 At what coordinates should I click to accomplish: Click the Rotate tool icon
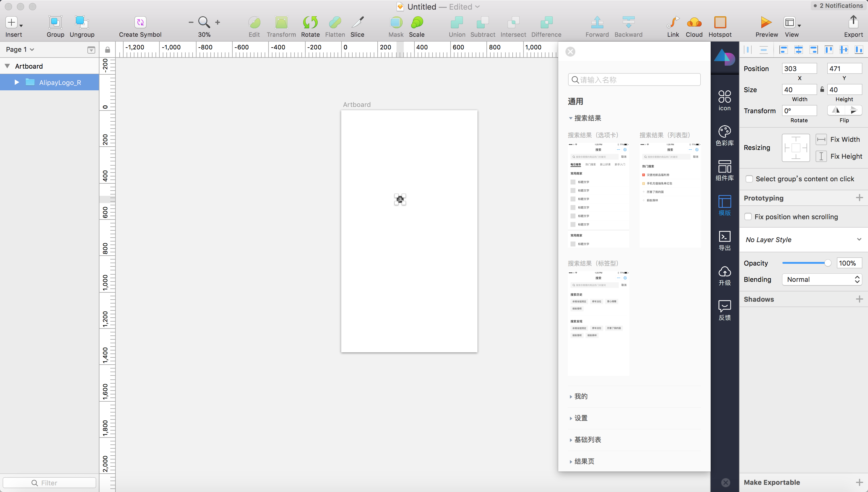point(310,23)
